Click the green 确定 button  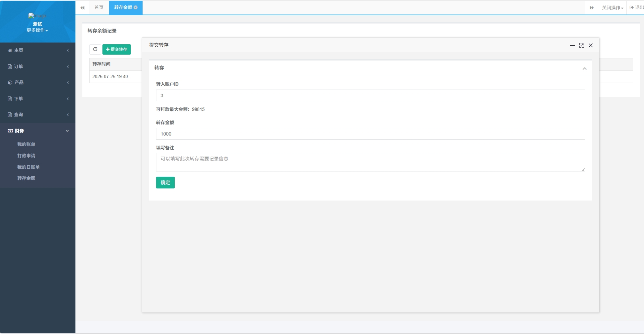coord(165,183)
